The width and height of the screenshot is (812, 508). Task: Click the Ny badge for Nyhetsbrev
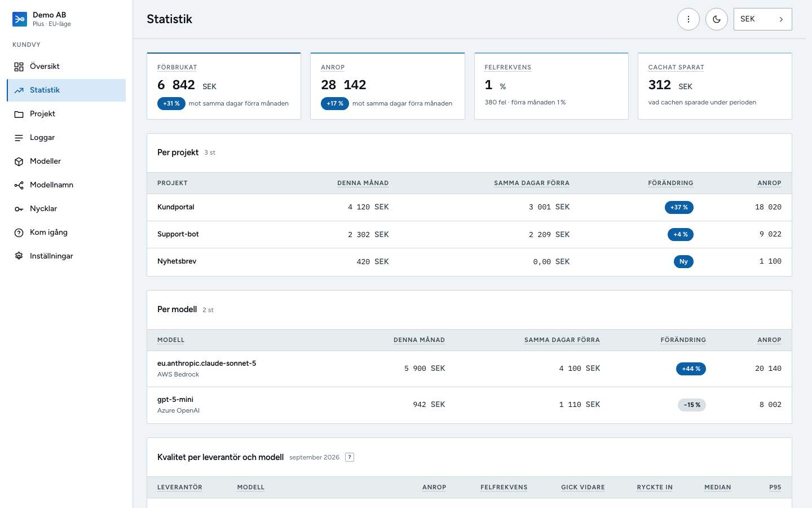pyautogui.click(x=683, y=261)
